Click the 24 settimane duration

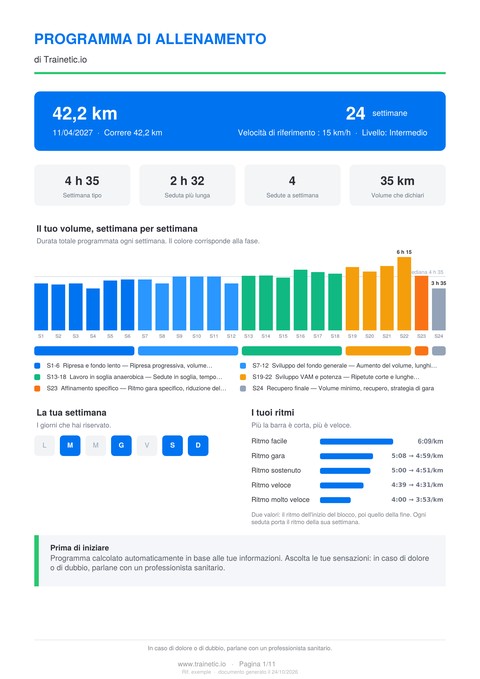pyautogui.click(x=376, y=113)
